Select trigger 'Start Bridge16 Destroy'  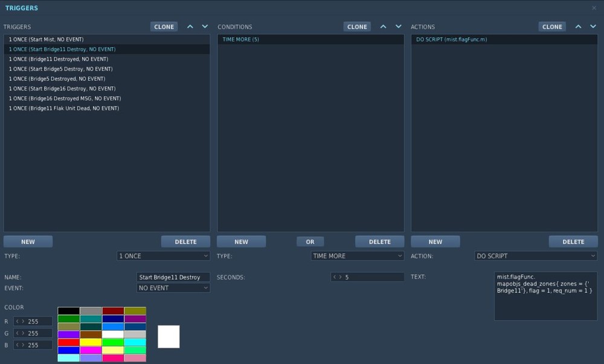point(107,89)
